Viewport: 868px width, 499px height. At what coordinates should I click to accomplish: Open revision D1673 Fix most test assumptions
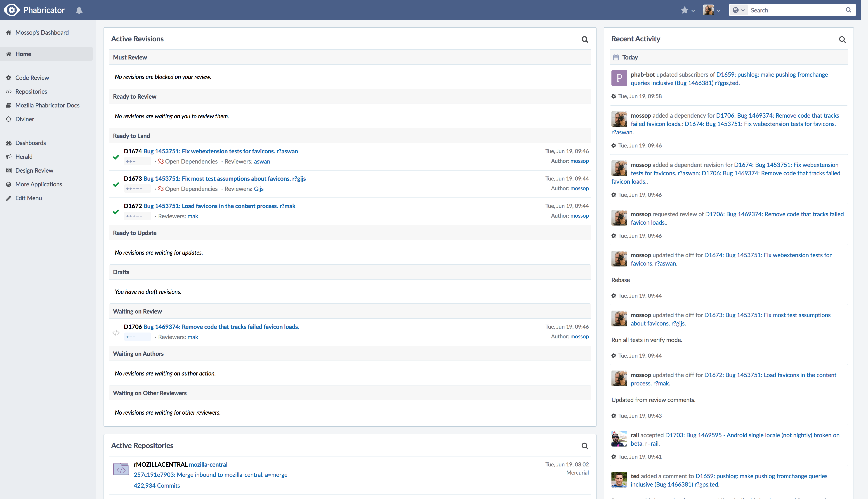pyautogui.click(x=224, y=178)
